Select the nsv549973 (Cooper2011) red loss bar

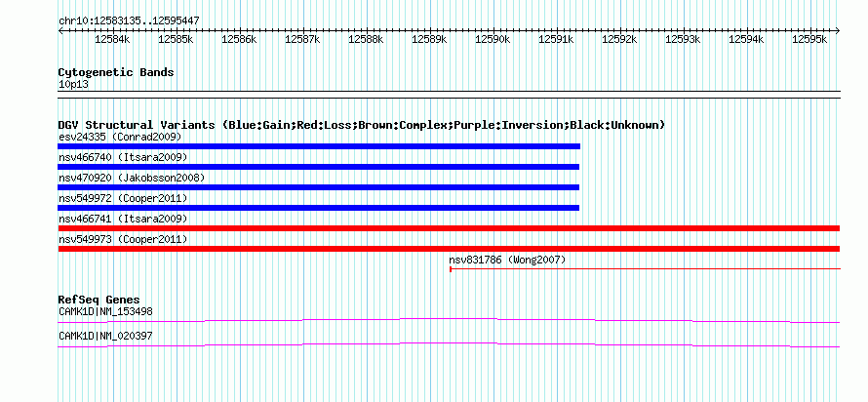(449, 249)
